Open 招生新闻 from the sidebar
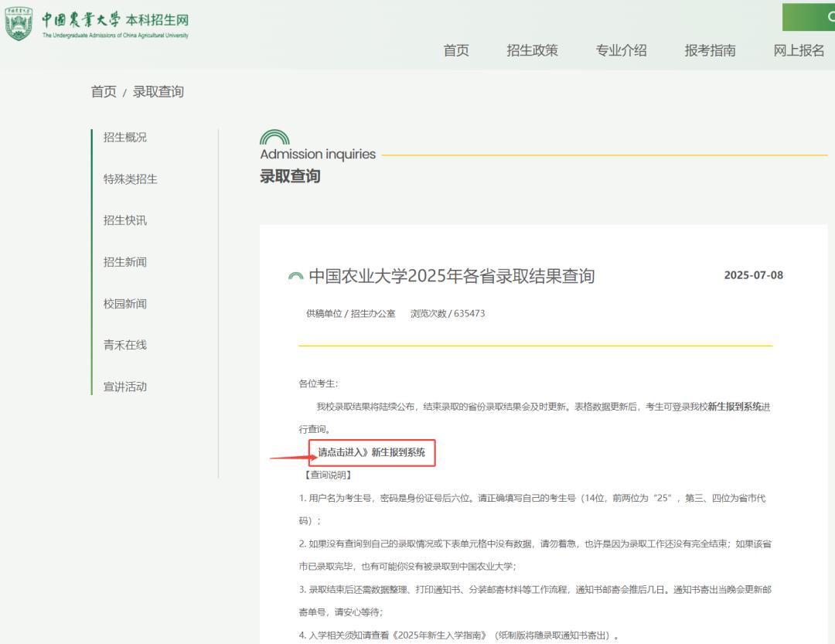 pos(125,262)
